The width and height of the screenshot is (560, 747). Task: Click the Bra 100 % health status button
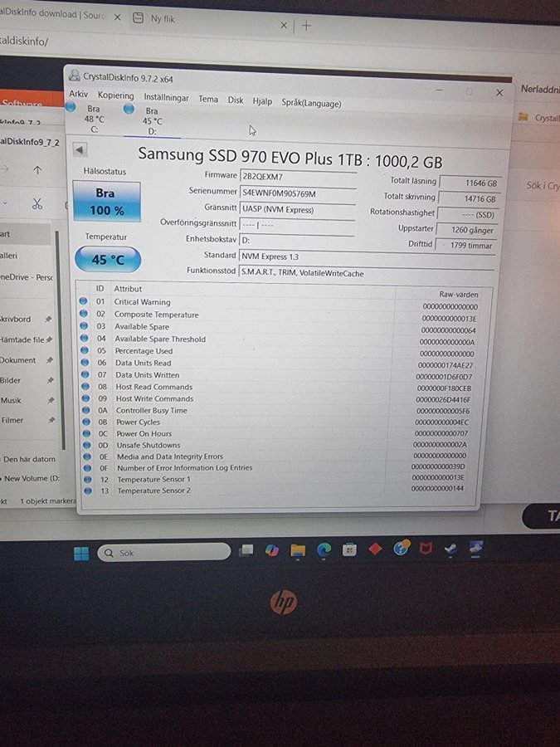(106, 202)
